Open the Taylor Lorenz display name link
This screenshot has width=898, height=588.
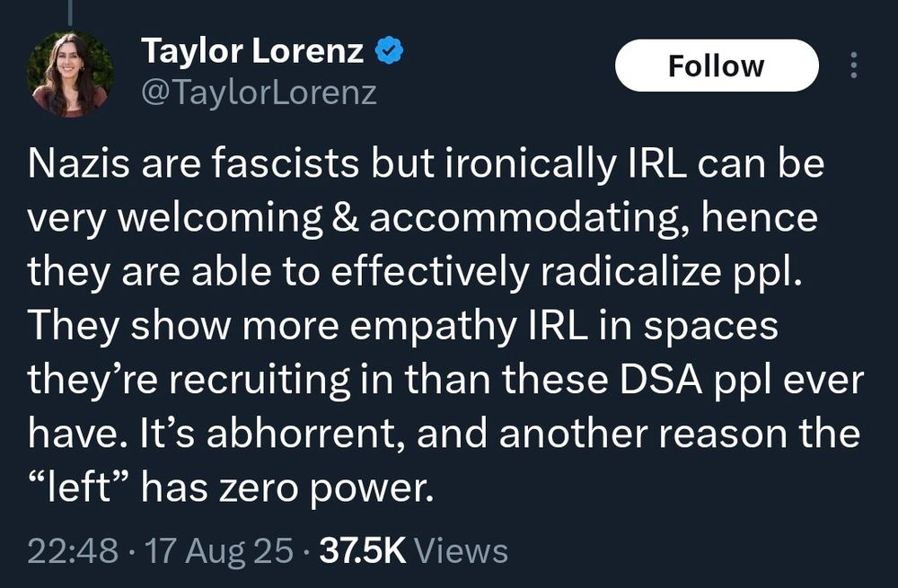(x=252, y=52)
